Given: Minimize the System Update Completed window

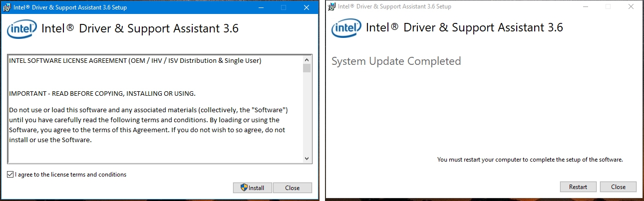Looking at the screenshot, I should [586, 6].
